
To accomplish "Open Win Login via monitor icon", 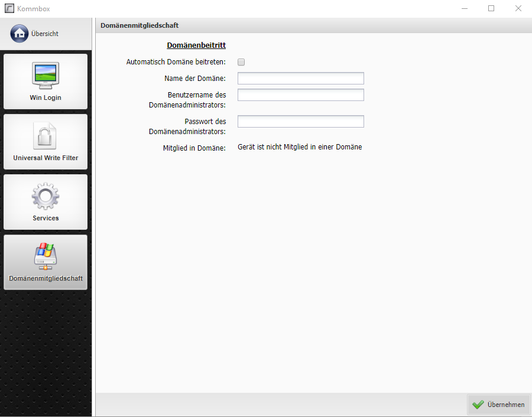I will coord(46,75).
